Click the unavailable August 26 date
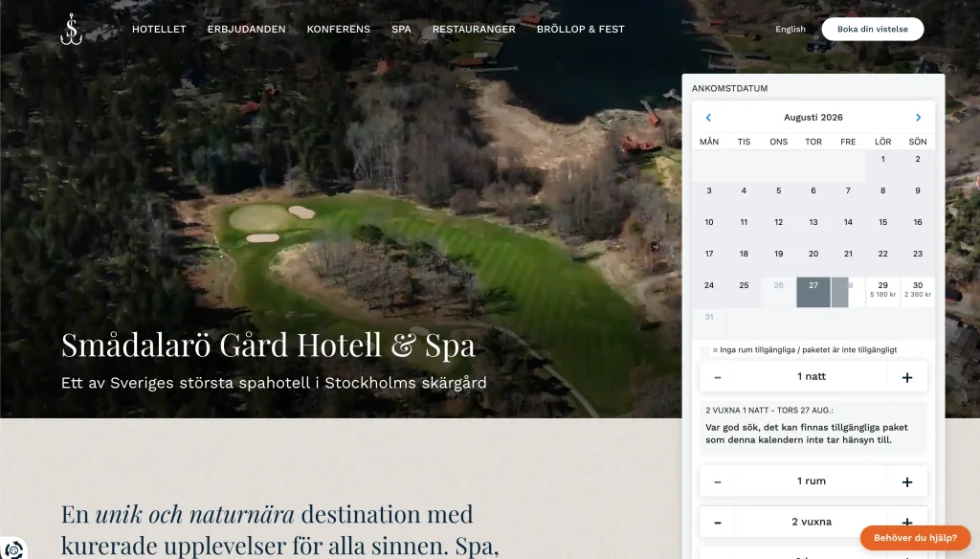The height and width of the screenshot is (559, 980). click(x=779, y=292)
